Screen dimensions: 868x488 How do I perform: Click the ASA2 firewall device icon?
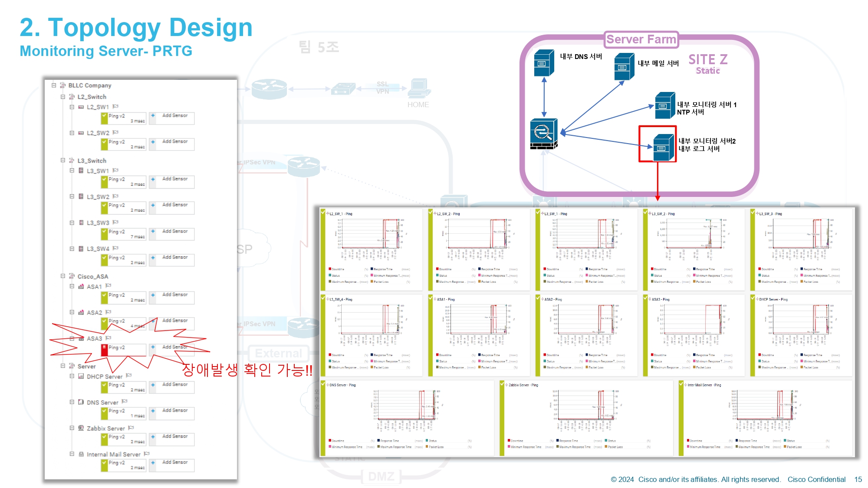click(81, 312)
